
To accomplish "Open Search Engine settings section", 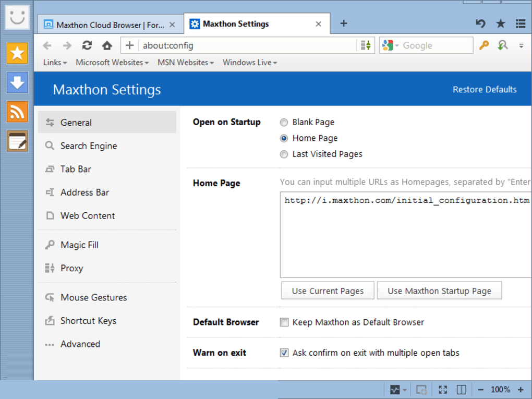I will [107, 146].
